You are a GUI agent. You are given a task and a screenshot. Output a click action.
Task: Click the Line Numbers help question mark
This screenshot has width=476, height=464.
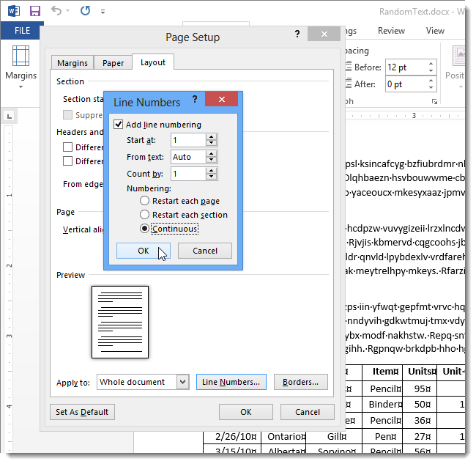coord(195,99)
